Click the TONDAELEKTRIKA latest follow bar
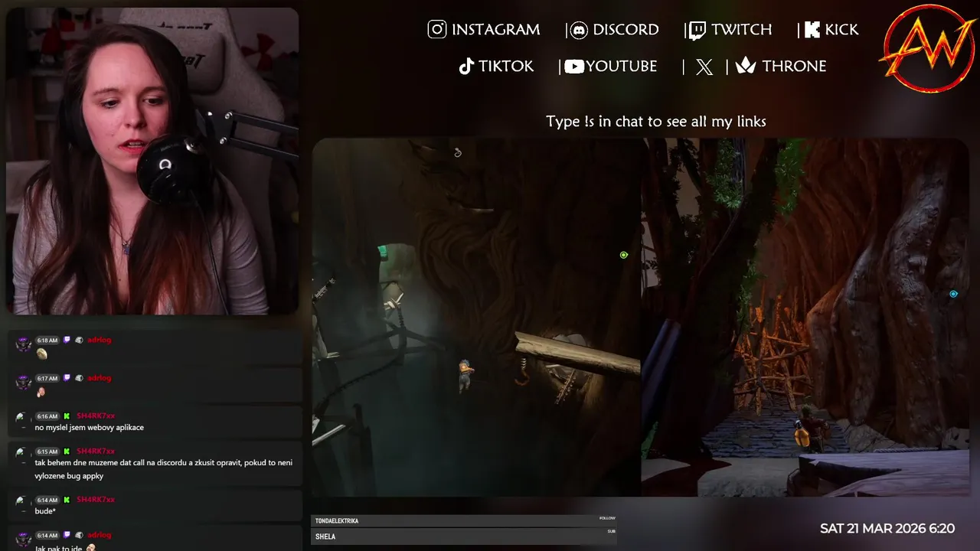 [x=464, y=521]
